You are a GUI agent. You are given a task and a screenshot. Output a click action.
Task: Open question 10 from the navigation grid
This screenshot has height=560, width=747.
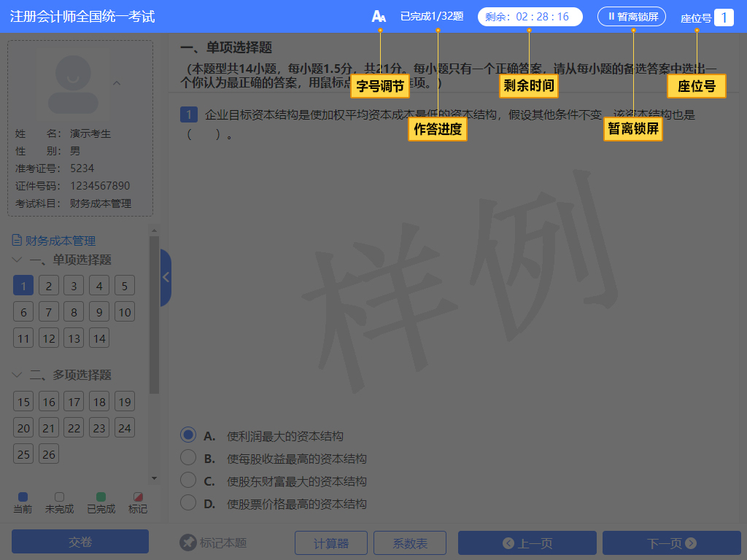click(124, 311)
